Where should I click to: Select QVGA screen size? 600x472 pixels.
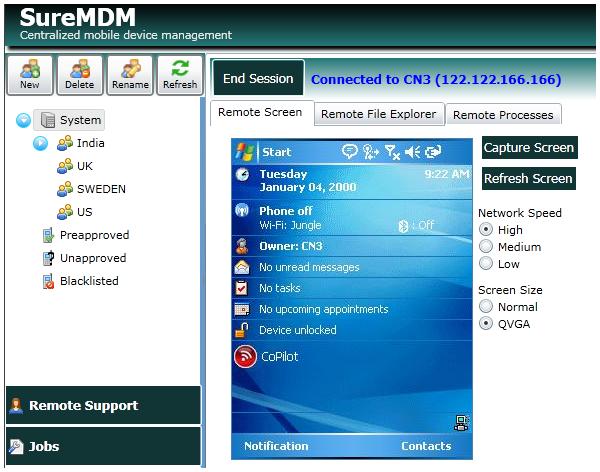(486, 323)
